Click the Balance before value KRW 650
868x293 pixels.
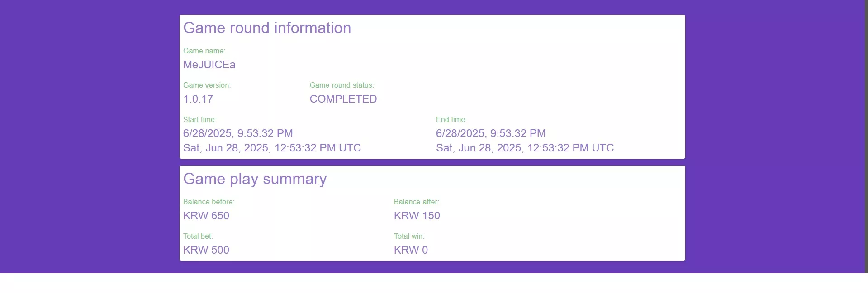click(206, 216)
